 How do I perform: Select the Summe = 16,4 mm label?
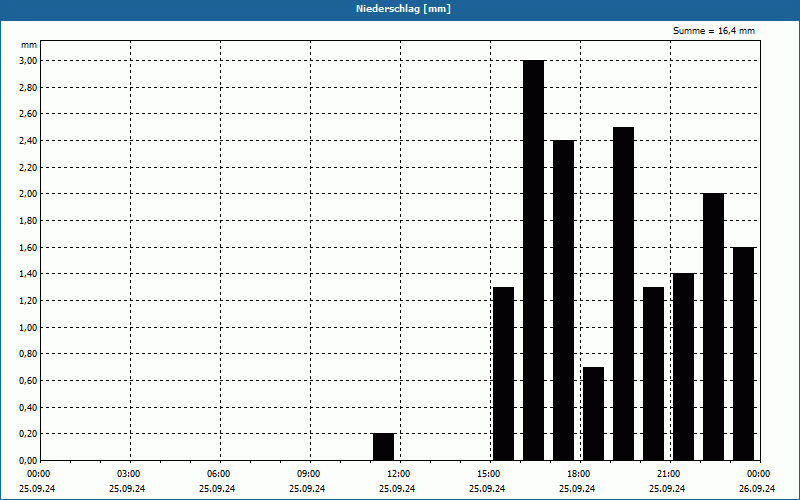714,31
